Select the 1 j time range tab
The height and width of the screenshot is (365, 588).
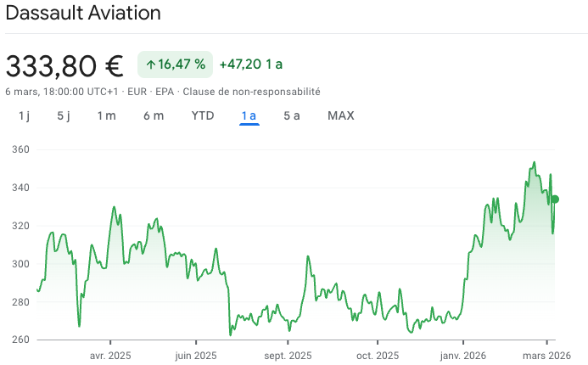point(24,116)
